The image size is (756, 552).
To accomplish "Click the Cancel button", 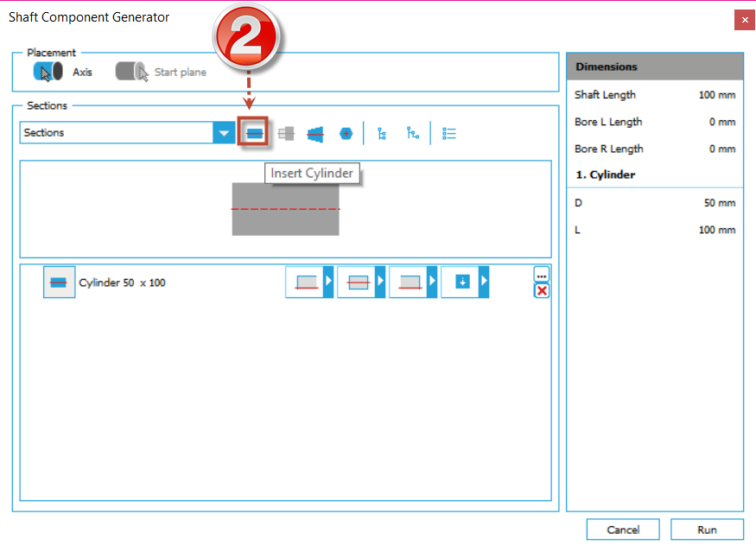I will pos(622,529).
